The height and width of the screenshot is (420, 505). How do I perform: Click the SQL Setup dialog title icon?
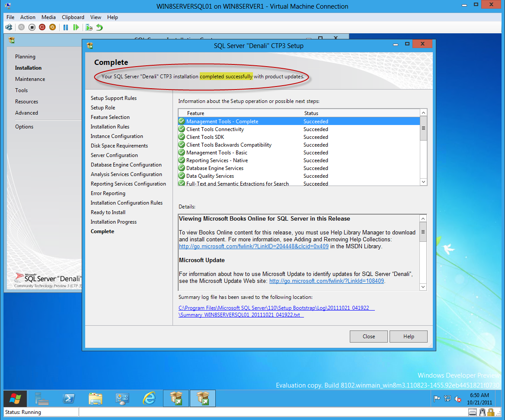(90, 46)
